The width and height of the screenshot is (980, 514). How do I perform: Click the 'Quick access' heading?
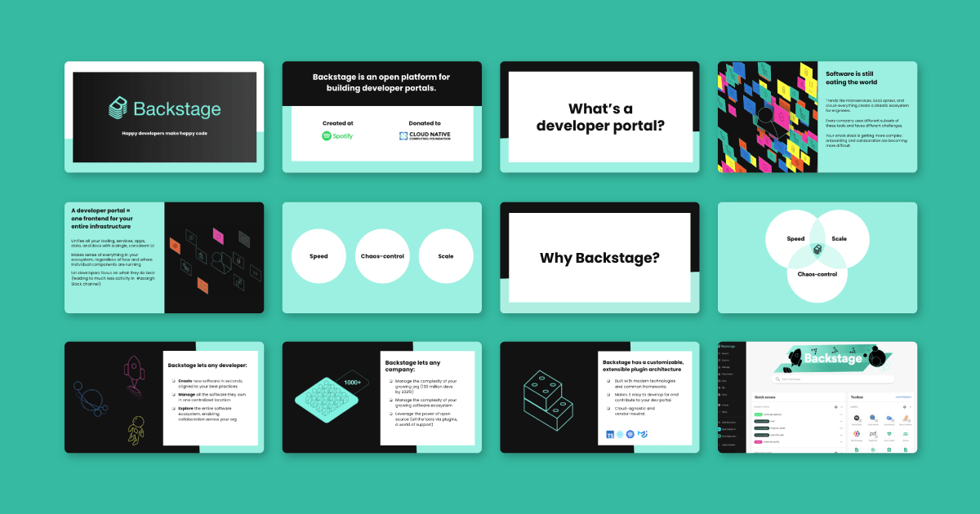point(765,397)
